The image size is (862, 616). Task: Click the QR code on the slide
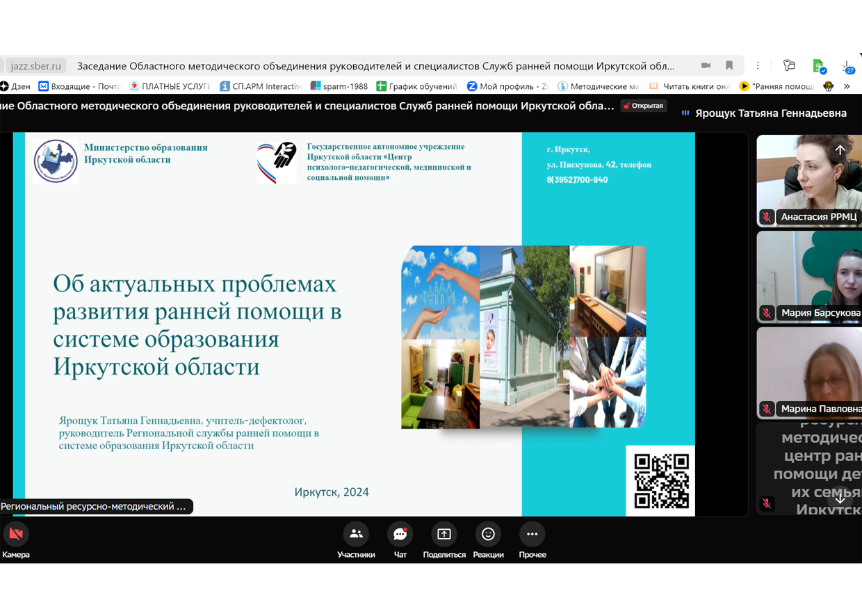click(x=661, y=481)
